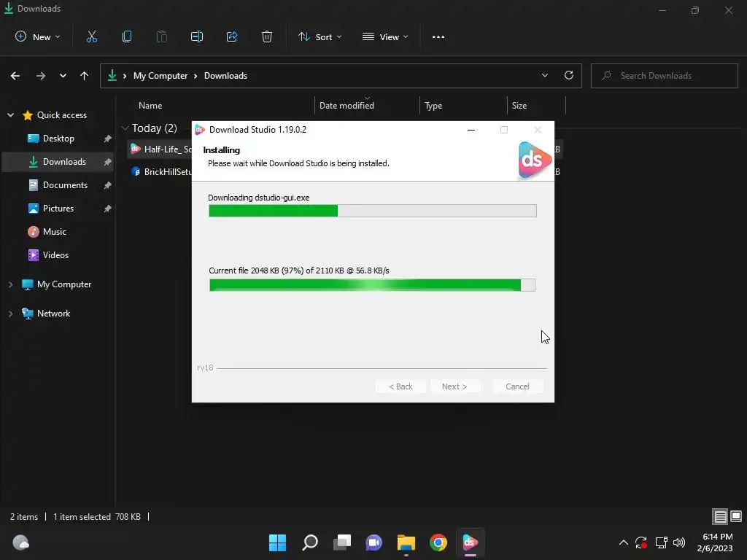
Task: Launch Google Chrome from taskbar
Action: click(x=438, y=542)
